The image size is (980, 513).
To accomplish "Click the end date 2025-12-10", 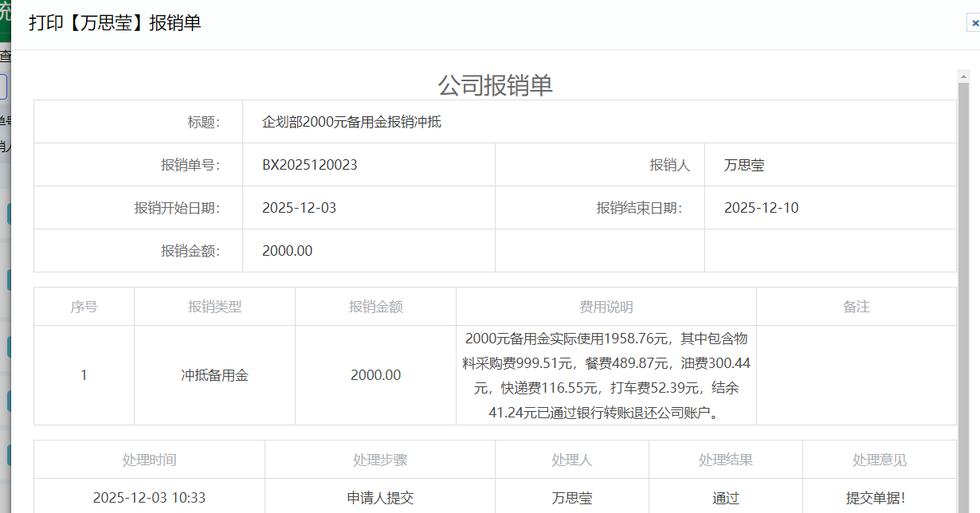I will pos(761,208).
